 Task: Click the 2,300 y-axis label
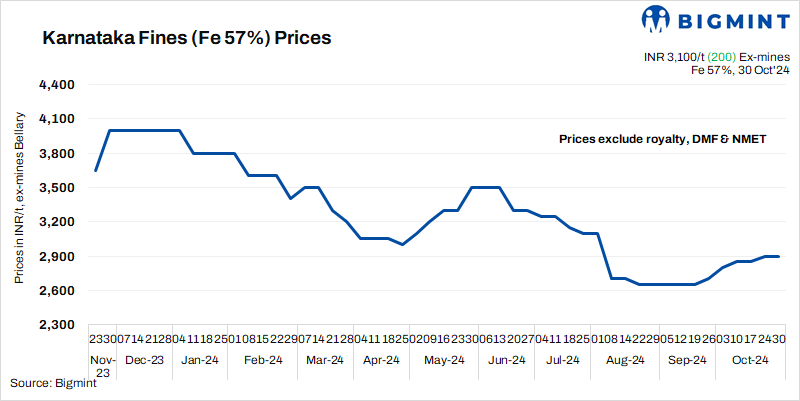click(58, 325)
